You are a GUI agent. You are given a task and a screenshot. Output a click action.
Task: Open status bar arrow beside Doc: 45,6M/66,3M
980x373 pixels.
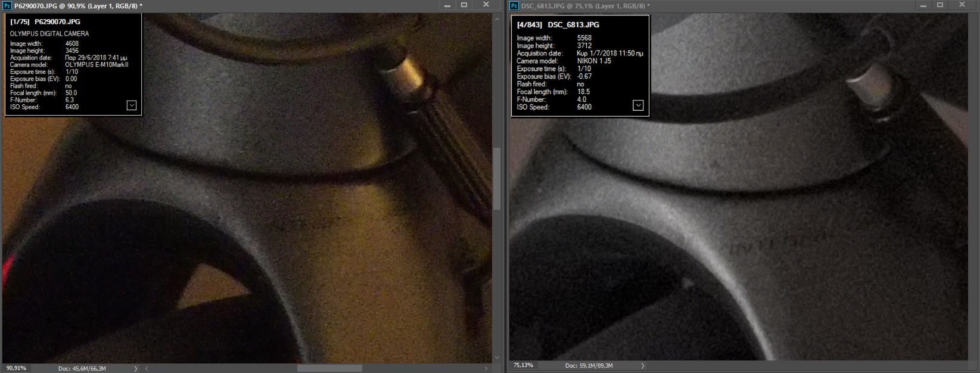(x=136, y=368)
